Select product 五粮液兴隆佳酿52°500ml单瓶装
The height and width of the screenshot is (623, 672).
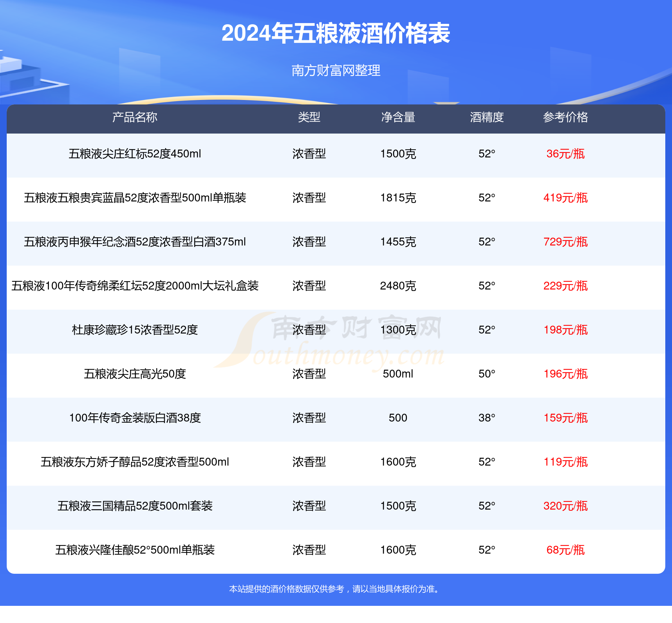[x=135, y=550]
